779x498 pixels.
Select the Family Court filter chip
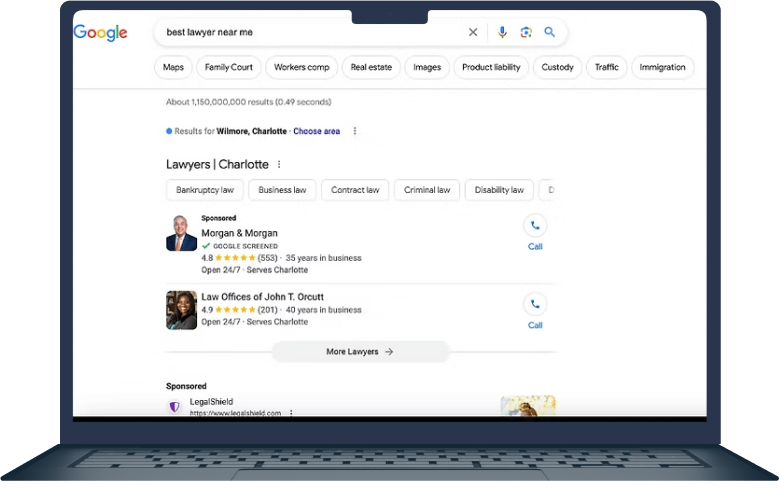coord(229,67)
